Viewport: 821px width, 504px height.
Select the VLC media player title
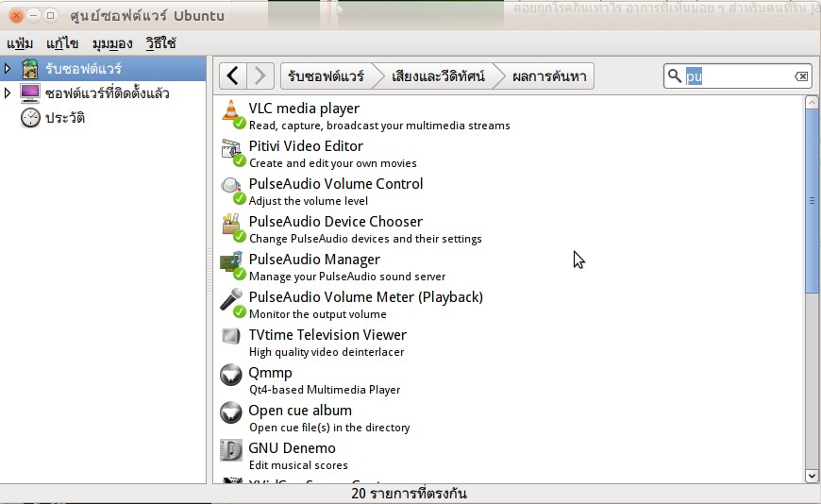(x=304, y=109)
